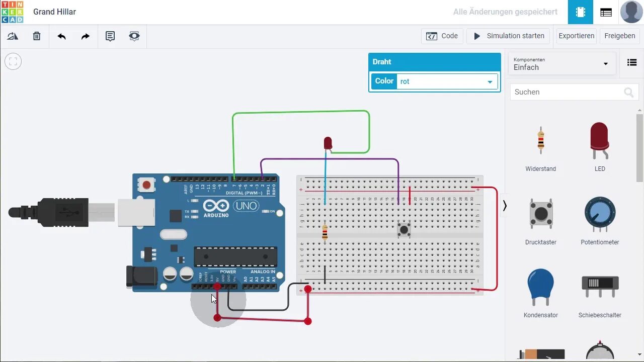Collapse the components panel arrow
Viewport: 644px width, 362px height.
tap(505, 206)
